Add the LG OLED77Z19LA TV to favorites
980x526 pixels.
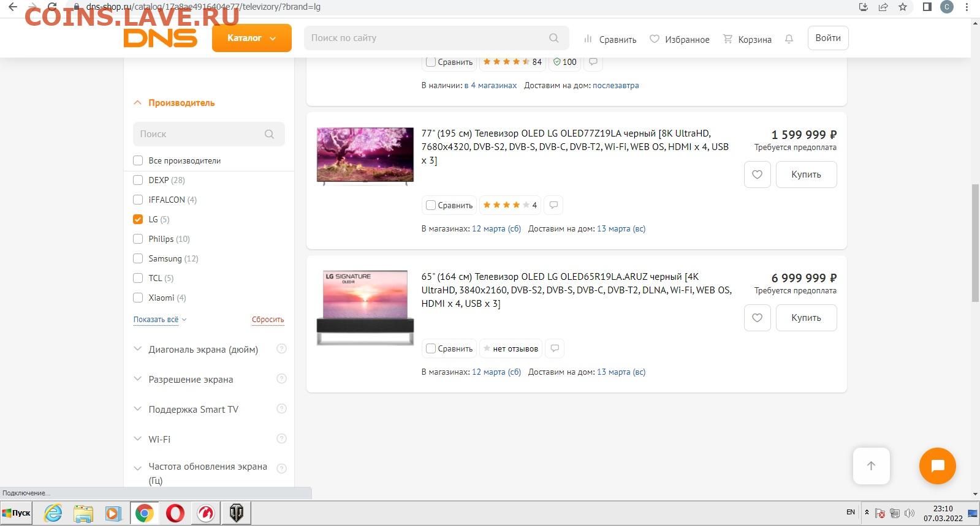(x=757, y=175)
